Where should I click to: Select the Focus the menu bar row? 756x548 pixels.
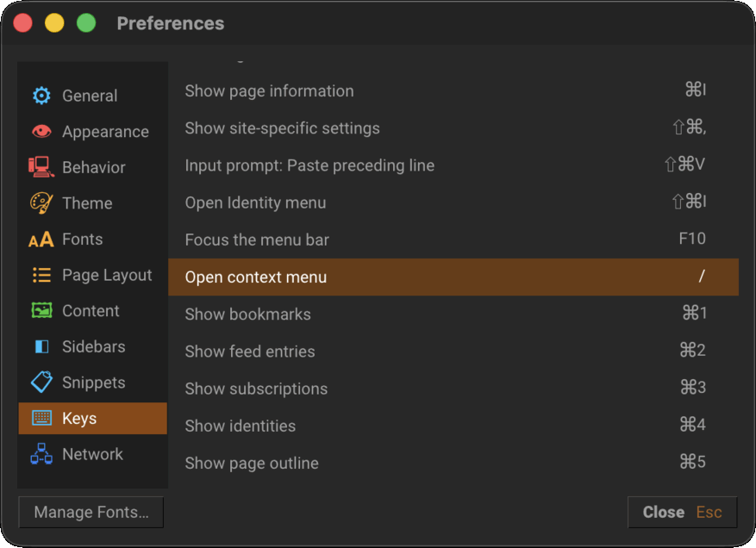click(x=453, y=240)
